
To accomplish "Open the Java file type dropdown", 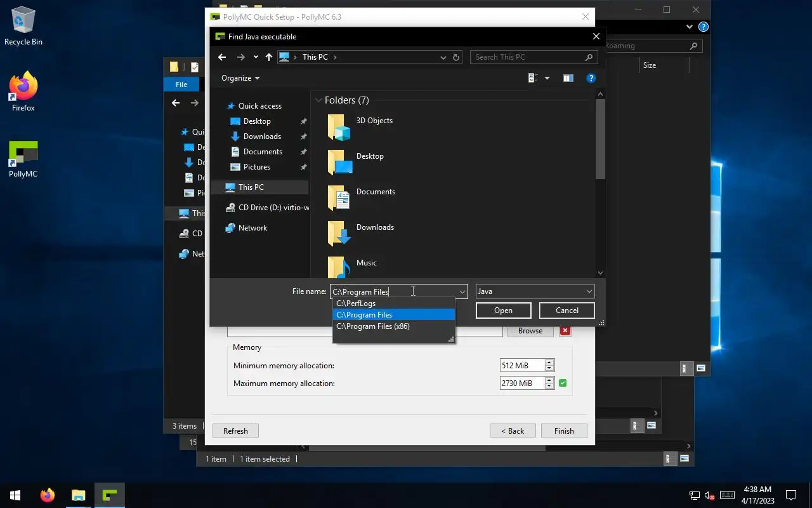I will 535,291.
